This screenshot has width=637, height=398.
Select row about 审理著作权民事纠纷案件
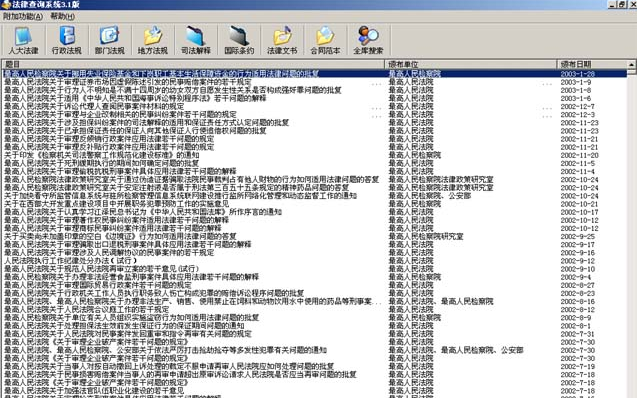[315, 220]
